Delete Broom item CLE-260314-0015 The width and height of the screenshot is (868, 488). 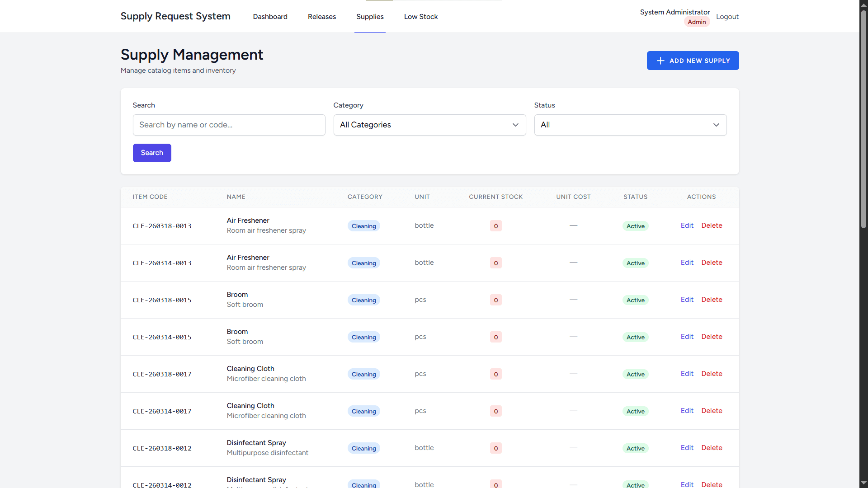(712, 337)
